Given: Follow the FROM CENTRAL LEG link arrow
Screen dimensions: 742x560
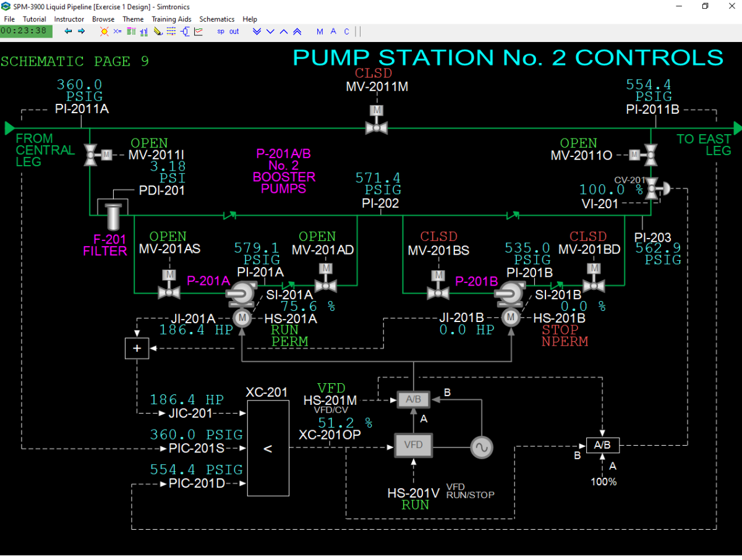Looking at the screenshot, I should [9, 128].
